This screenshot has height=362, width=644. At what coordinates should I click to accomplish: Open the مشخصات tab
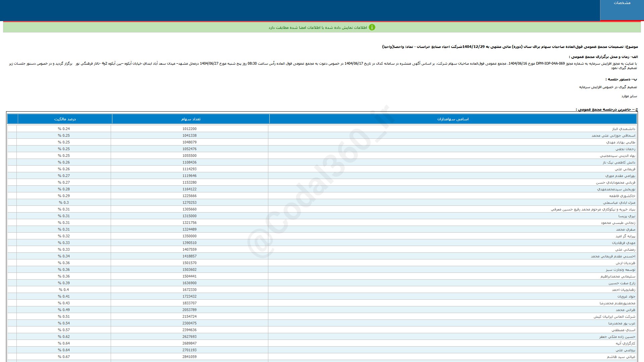tap(622, 3)
